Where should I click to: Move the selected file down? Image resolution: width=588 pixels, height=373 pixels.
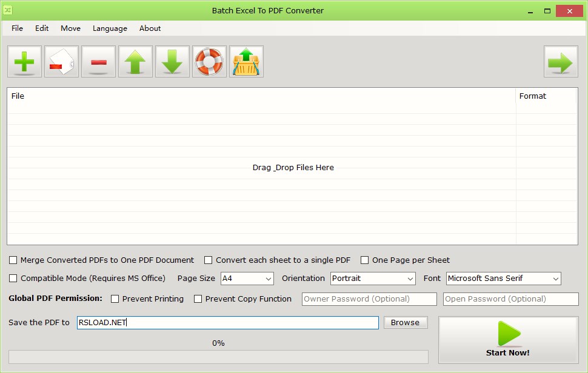(172, 61)
